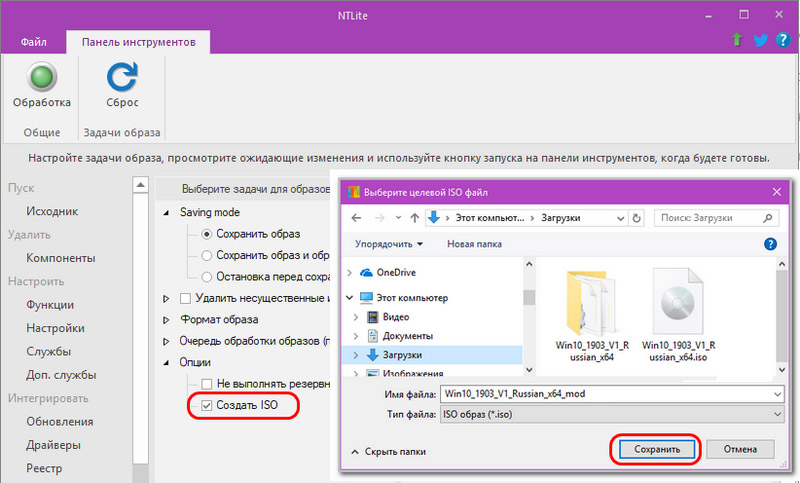800x483 pixels.
Task: Open Обновления in the sidebar
Action: click(60, 422)
